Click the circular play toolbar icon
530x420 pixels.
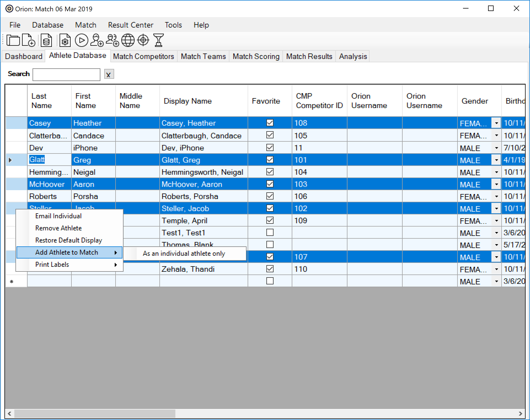[x=81, y=41]
